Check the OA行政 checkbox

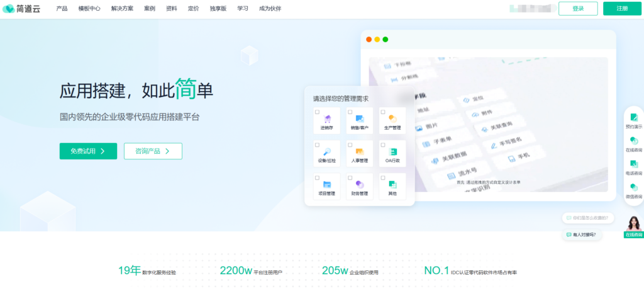383,145
